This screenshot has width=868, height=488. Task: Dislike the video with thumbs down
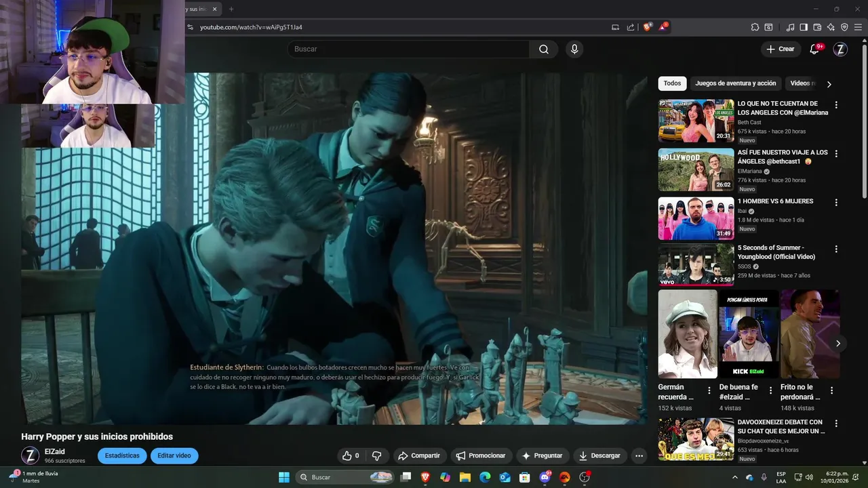coord(376,455)
